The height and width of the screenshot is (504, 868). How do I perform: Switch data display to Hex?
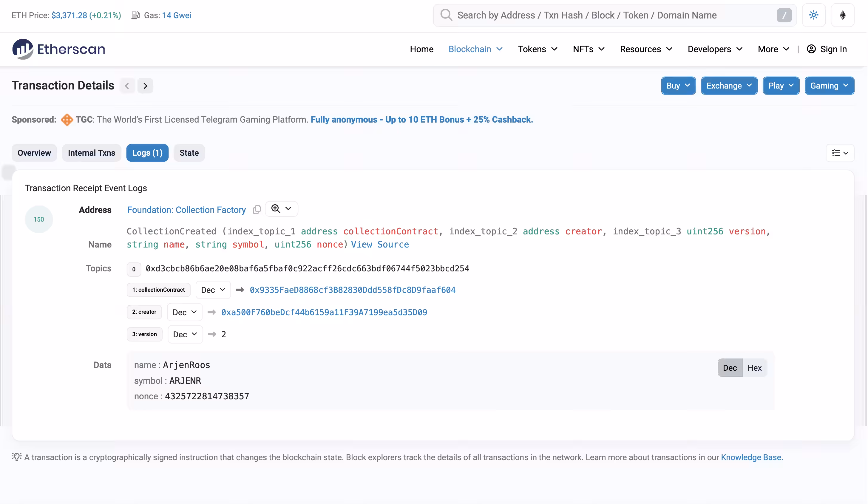pos(754,368)
